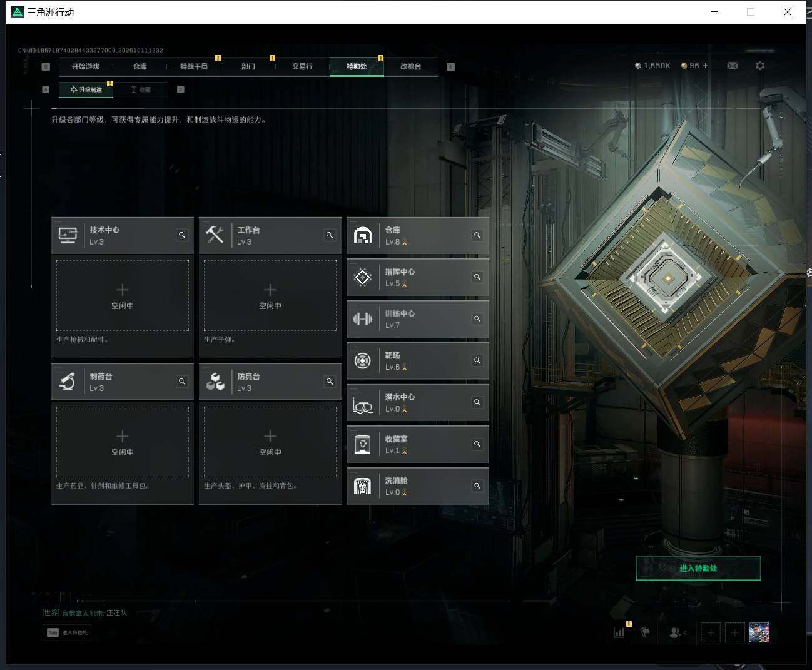Add production in 技术中心 idle slot
812x670 pixels.
(123, 295)
